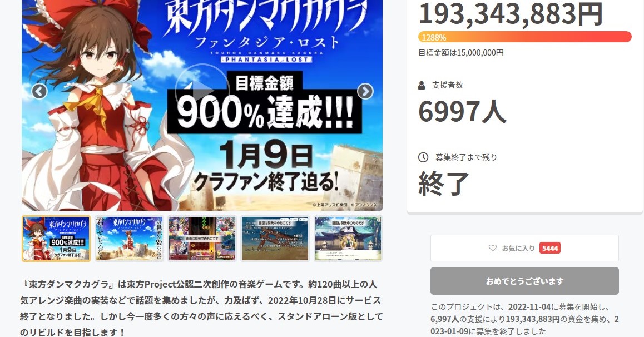Add project to お気に入り favorites
Screen dimensions: 644x337
pyautogui.click(x=524, y=248)
